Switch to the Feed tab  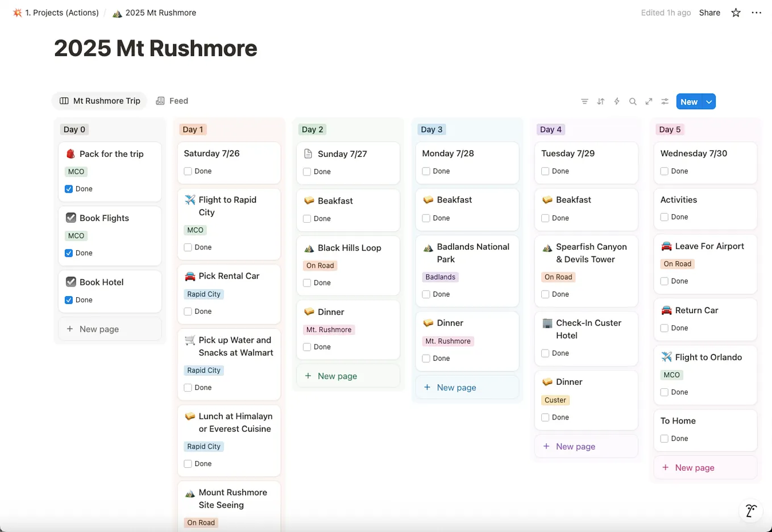coord(172,101)
